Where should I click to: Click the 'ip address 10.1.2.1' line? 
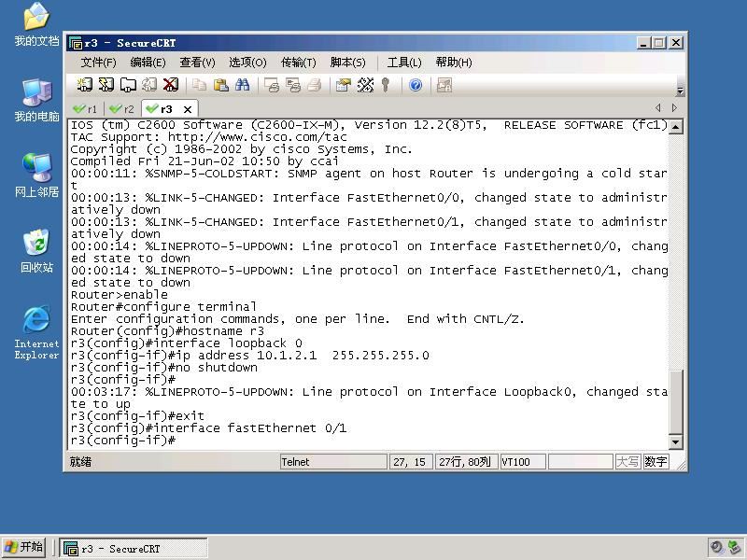coord(249,356)
